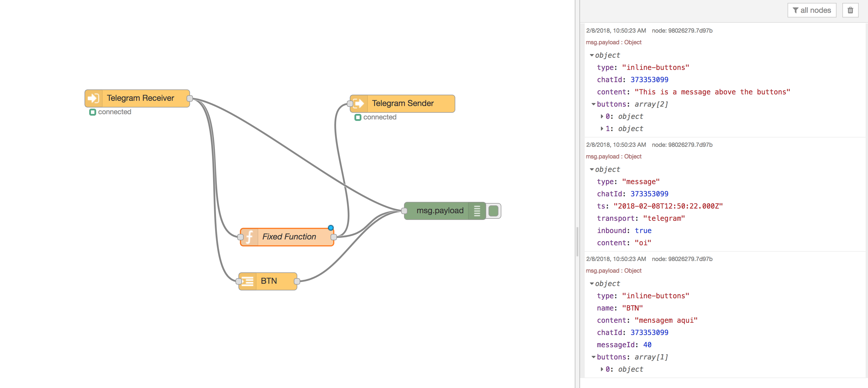Viewport: 868px width, 388px height.
Task: Click the Telegram Receiver input arrow icon
Action: tap(93, 98)
